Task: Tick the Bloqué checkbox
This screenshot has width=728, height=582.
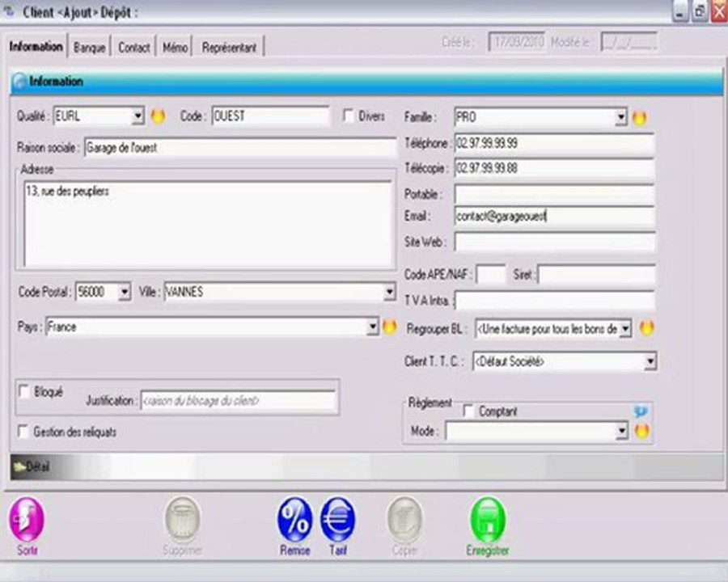Action: point(23,392)
